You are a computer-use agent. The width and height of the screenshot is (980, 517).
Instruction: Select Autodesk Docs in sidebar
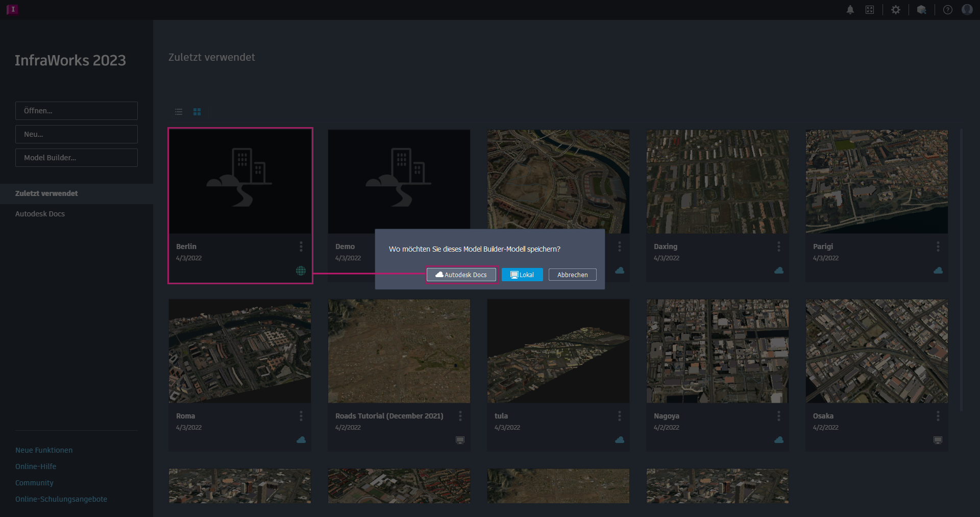coord(40,214)
